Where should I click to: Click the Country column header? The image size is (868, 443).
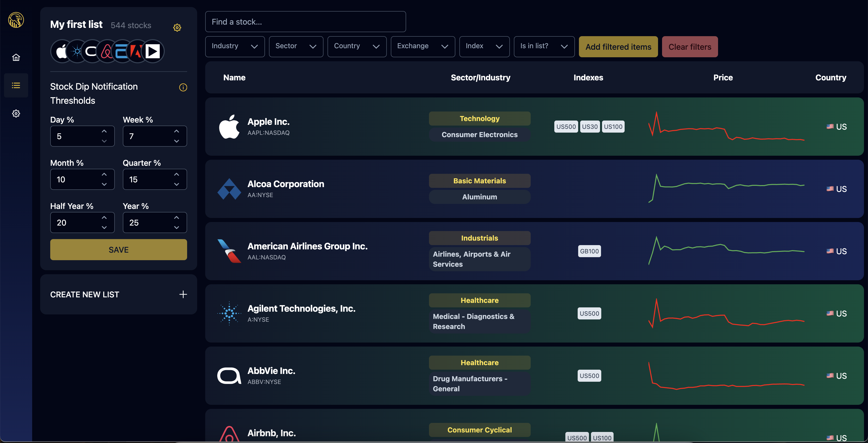tap(831, 78)
